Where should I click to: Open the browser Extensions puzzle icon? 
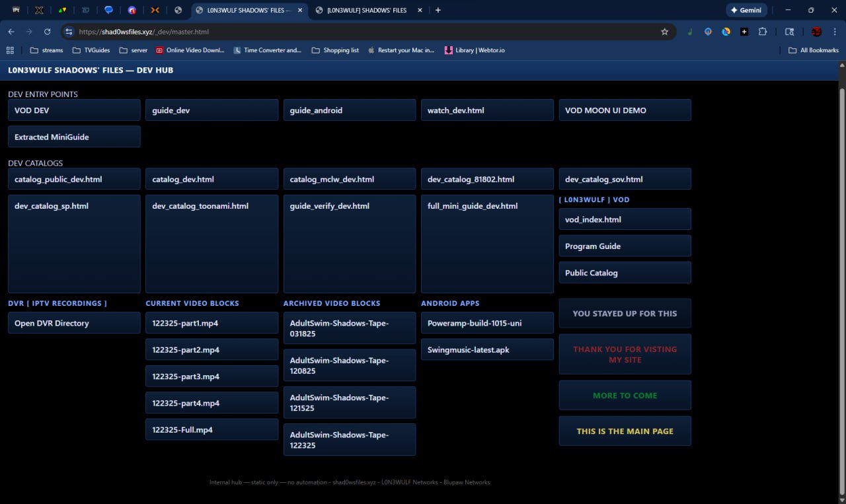(762, 32)
